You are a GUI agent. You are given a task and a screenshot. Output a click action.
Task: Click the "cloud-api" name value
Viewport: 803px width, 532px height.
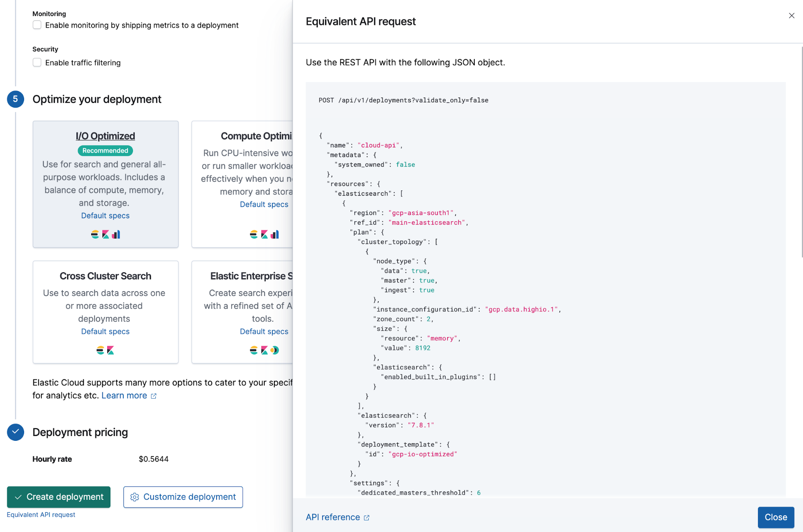pyautogui.click(x=378, y=145)
